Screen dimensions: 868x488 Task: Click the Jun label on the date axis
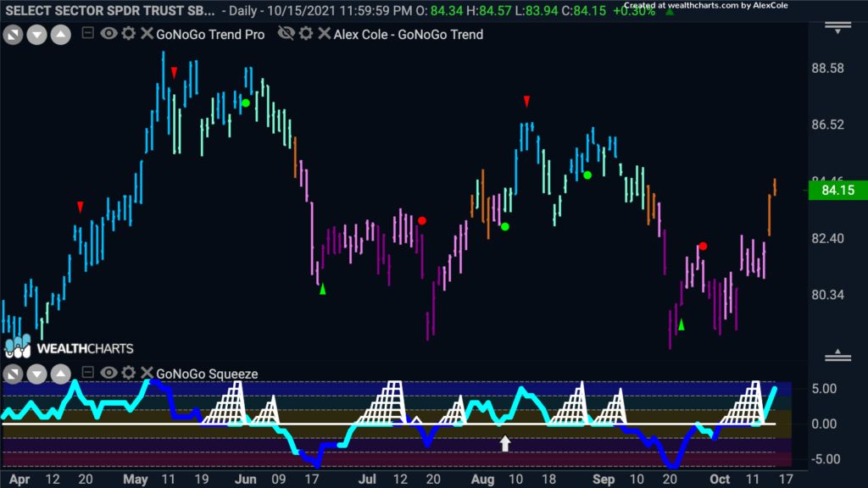pyautogui.click(x=245, y=480)
